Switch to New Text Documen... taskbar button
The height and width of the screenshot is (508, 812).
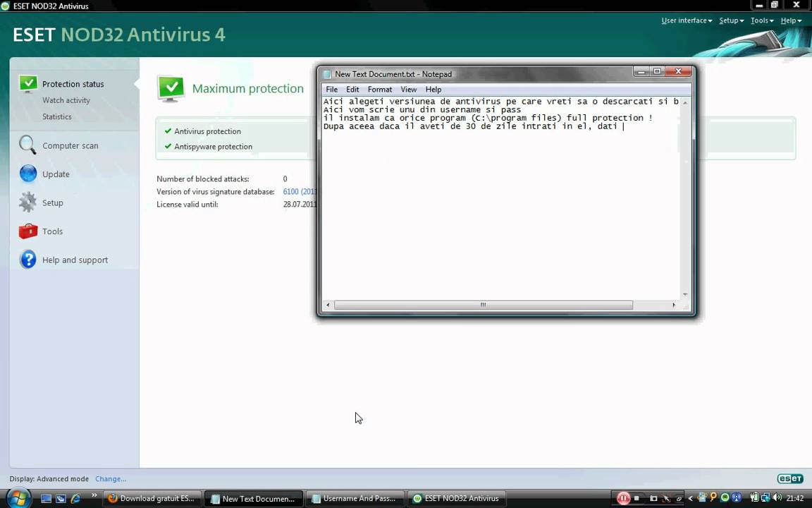point(253,499)
